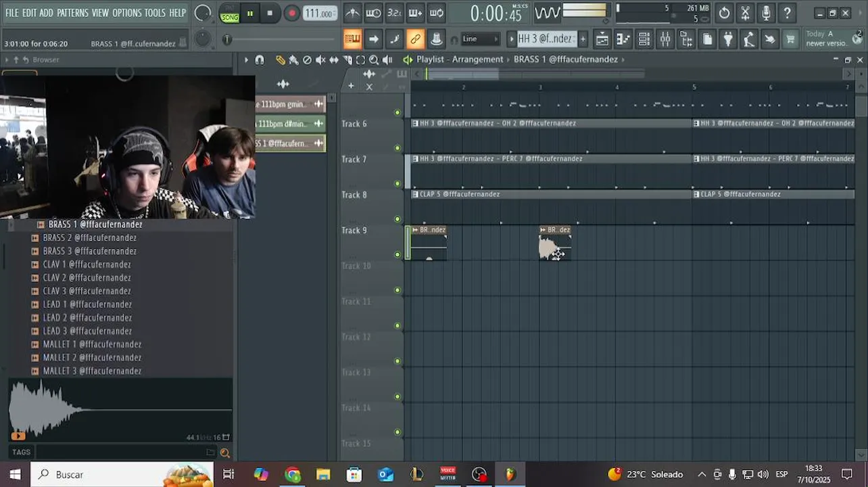Screen dimensions: 868x487
Task: Mute Track 9 with its green dot
Action: 397,254
